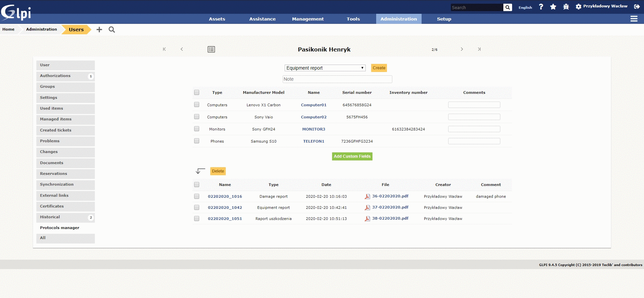Open the Equipment report dropdown
This screenshot has width=644, height=298.
click(325, 68)
